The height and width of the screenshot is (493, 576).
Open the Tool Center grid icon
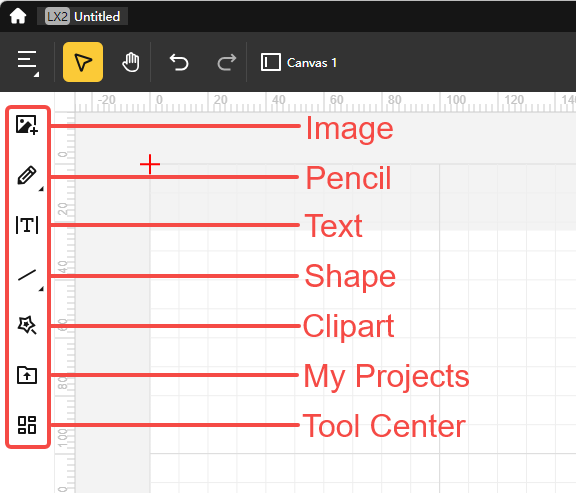(27, 425)
